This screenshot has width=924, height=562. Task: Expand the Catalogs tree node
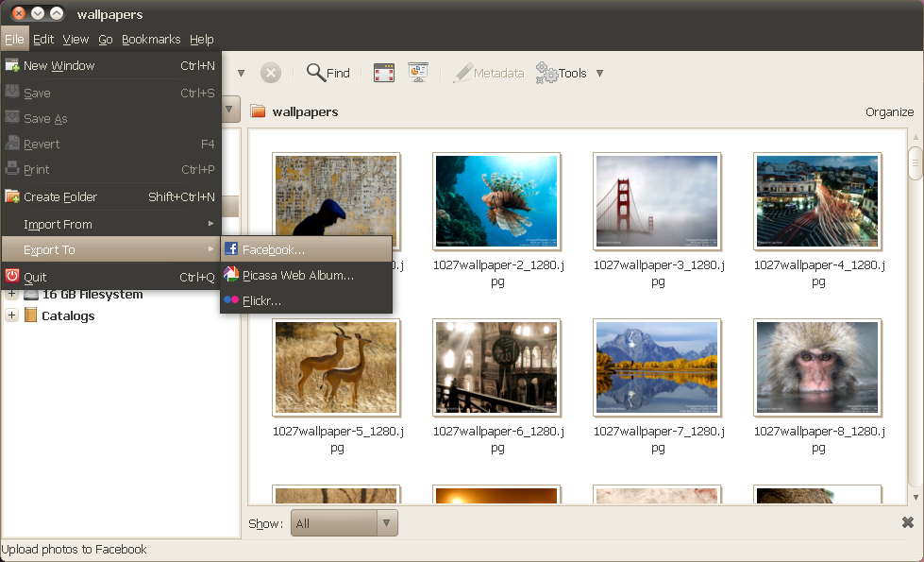[11, 315]
